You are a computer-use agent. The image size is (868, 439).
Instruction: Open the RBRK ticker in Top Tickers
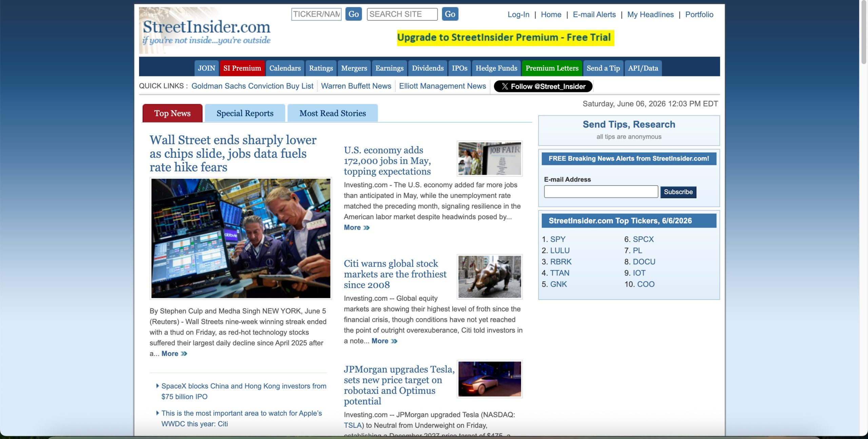click(x=561, y=262)
